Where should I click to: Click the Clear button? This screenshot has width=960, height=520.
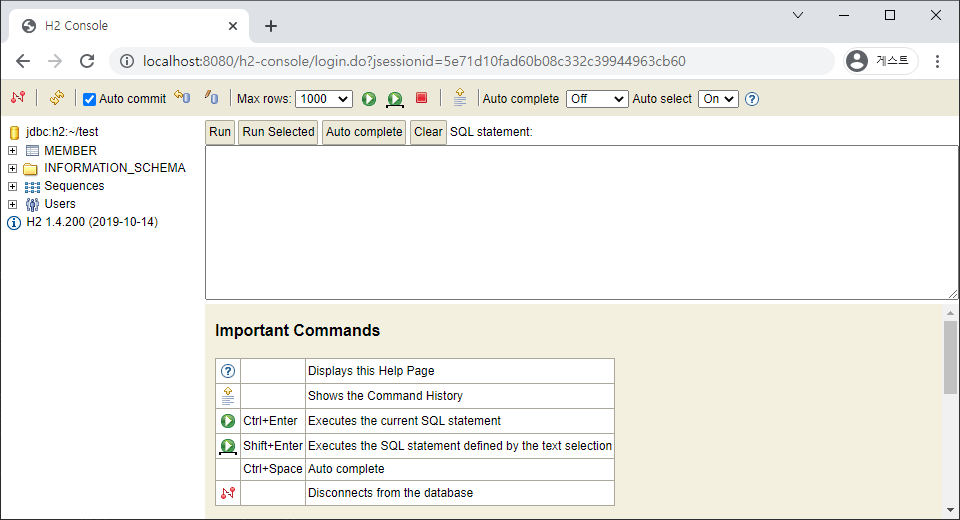pyautogui.click(x=428, y=132)
